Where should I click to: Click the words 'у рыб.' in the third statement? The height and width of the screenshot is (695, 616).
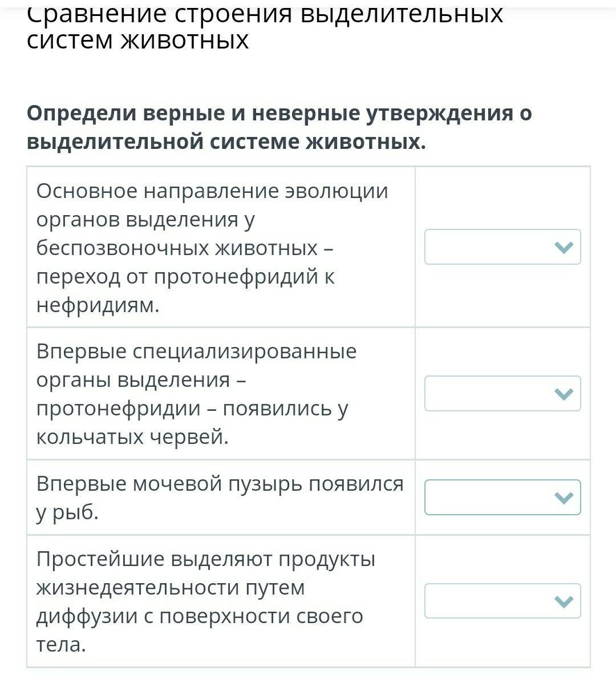tap(67, 513)
